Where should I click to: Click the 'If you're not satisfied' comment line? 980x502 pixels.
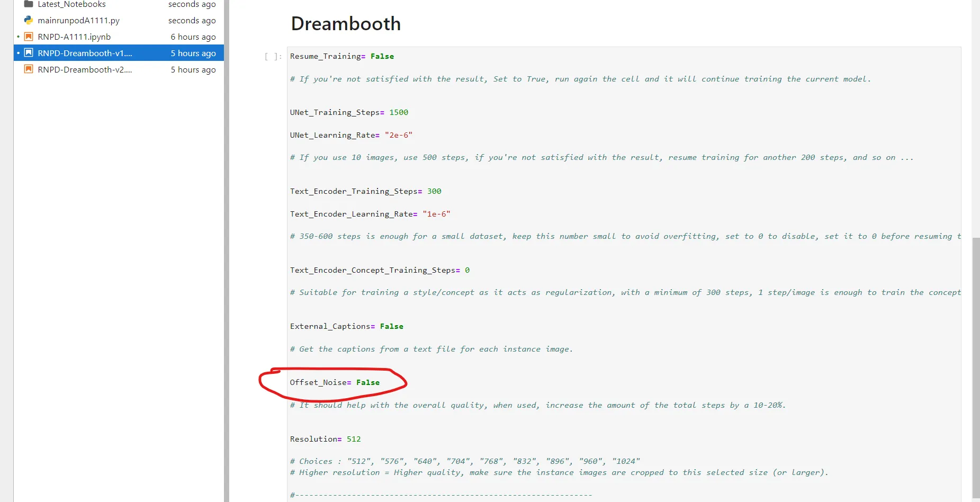[x=580, y=79]
